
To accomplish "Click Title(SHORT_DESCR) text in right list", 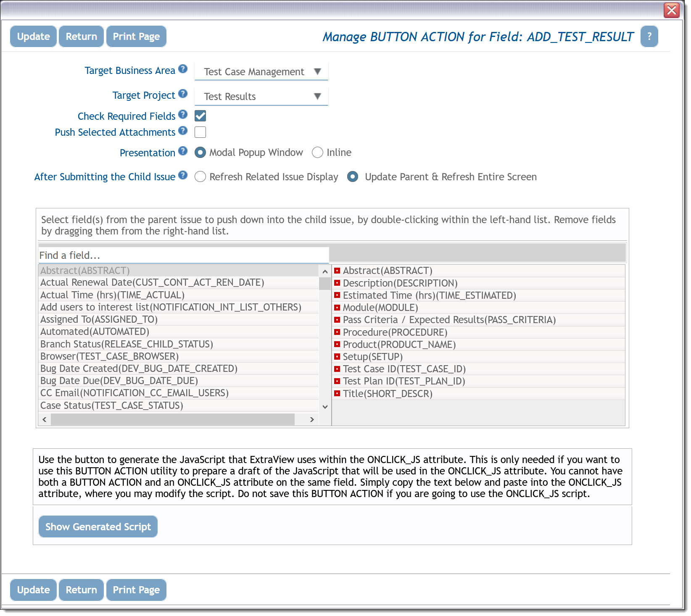I will click(388, 394).
